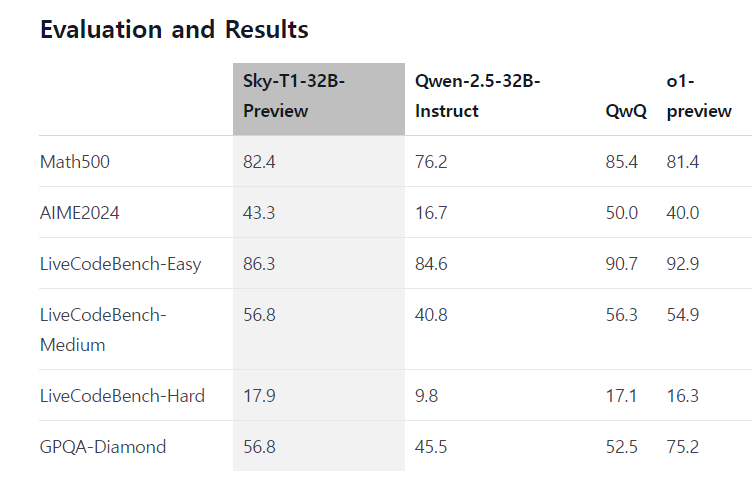The image size is (752, 496).
Task: Click QwQ Math500 score 85.4
Action: (622, 162)
